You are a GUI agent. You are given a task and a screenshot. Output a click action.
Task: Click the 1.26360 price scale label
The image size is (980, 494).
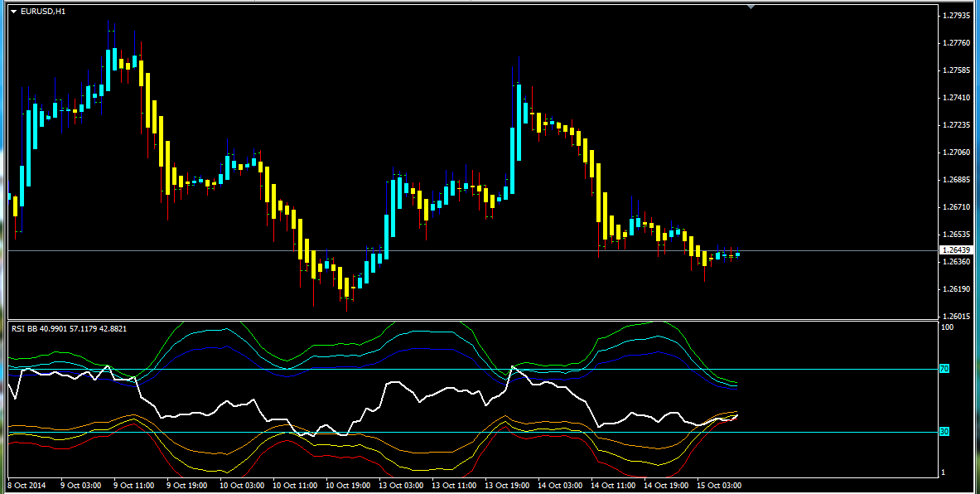(x=956, y=261)
